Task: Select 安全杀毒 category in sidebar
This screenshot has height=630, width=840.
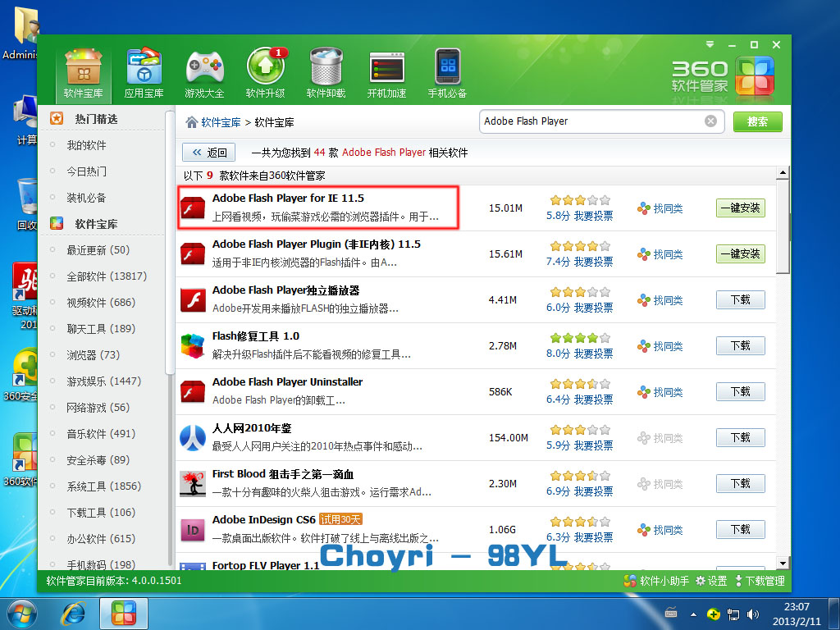Action: (x=98, y=460)
